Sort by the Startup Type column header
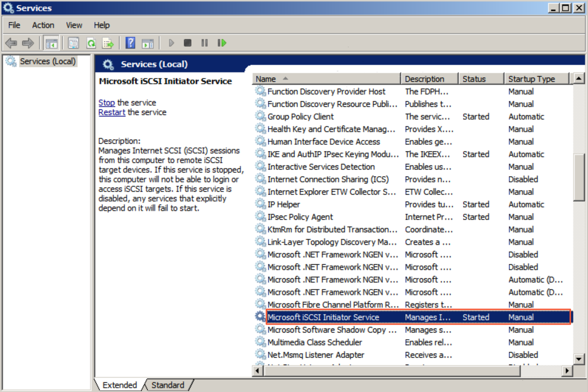The image size is (588, 392). click(537, 79)
